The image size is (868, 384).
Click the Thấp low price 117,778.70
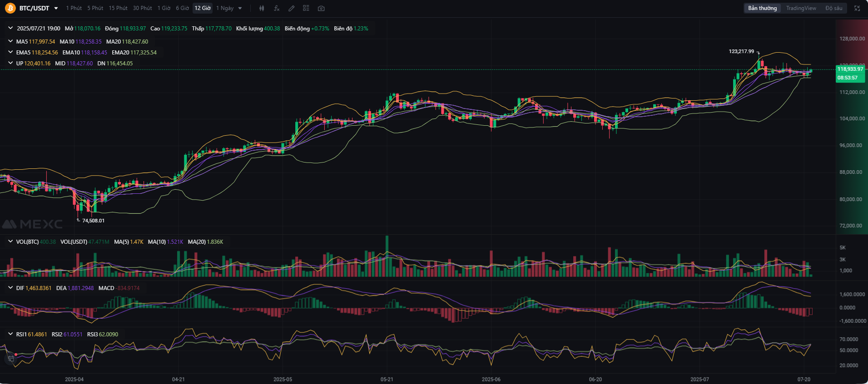(x=218, y=28)
